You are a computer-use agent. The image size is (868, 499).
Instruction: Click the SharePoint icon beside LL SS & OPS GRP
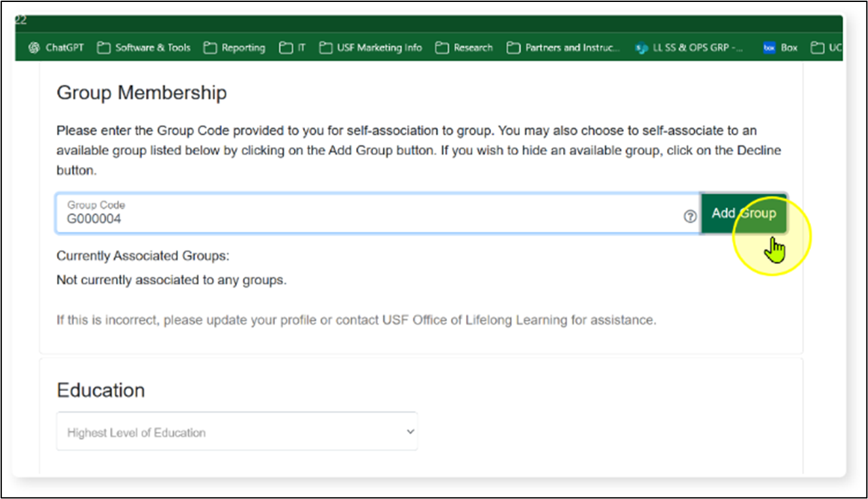coord(641,47)
